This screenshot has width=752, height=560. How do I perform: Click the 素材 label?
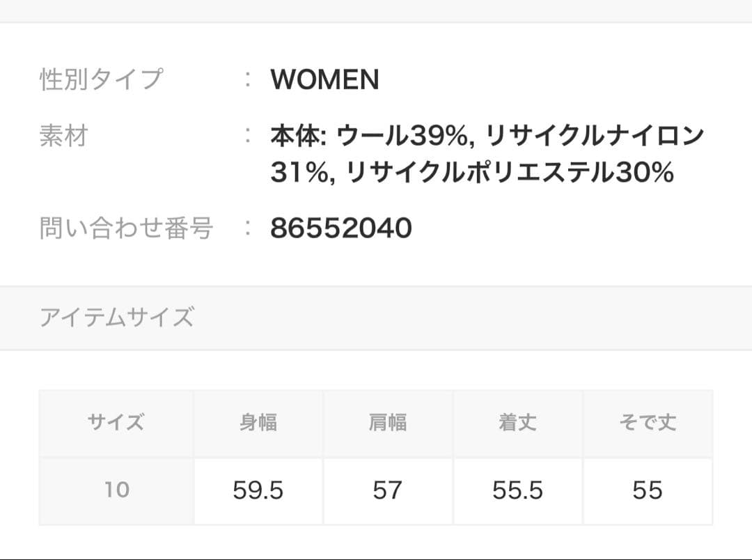(x=63, y=136)
